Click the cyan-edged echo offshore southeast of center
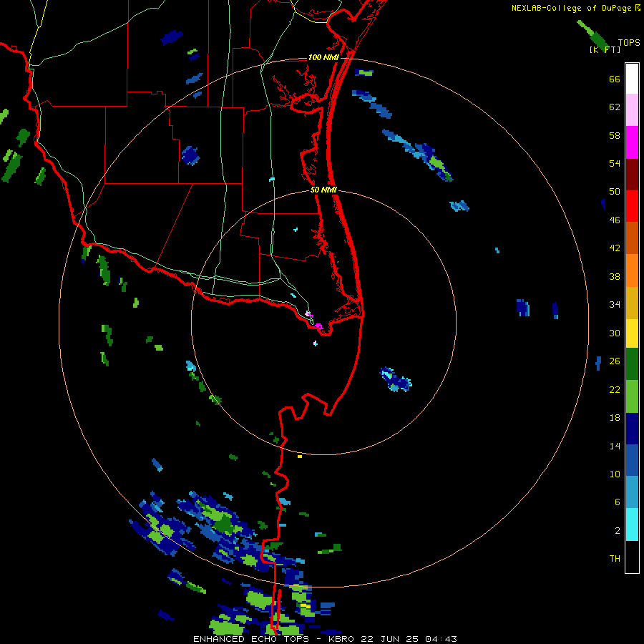Image resolution: width=644 pixels, height=644 pixels. (x=396, y=379)
